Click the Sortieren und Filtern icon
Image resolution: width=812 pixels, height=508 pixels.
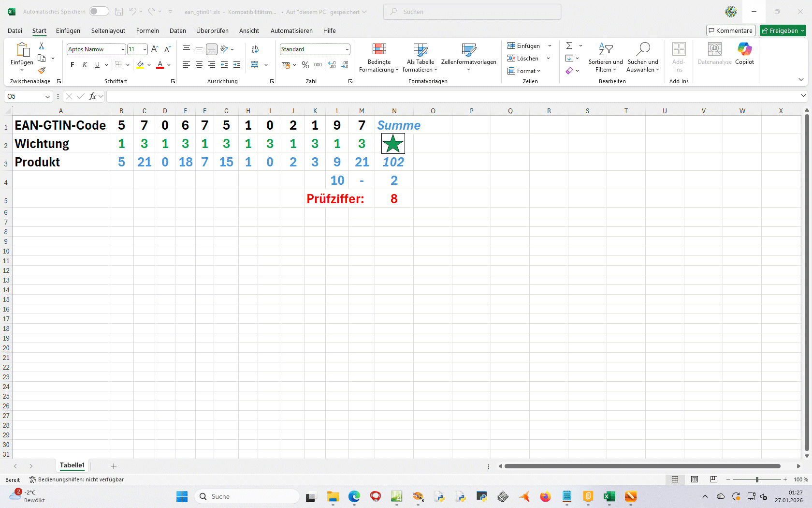click(606, 58)
